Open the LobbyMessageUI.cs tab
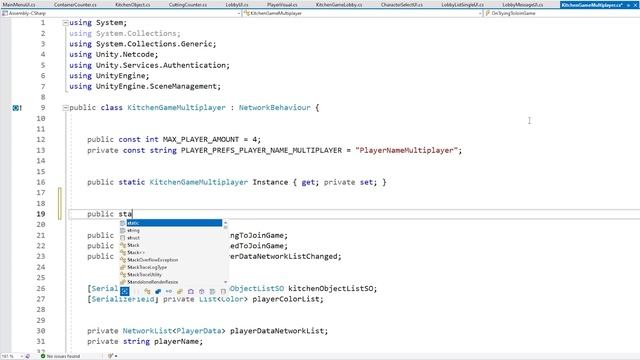This screenshot has height=360, width=640. (x=522, y=4)
